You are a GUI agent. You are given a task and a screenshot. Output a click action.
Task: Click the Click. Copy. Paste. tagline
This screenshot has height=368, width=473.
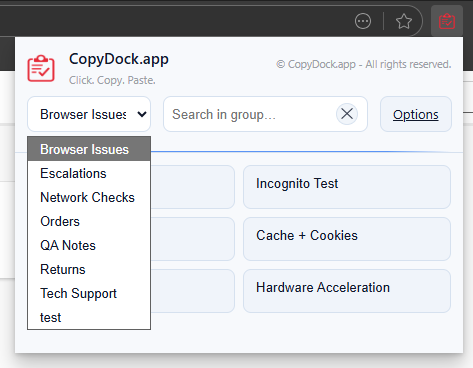[x=112, y=80]
